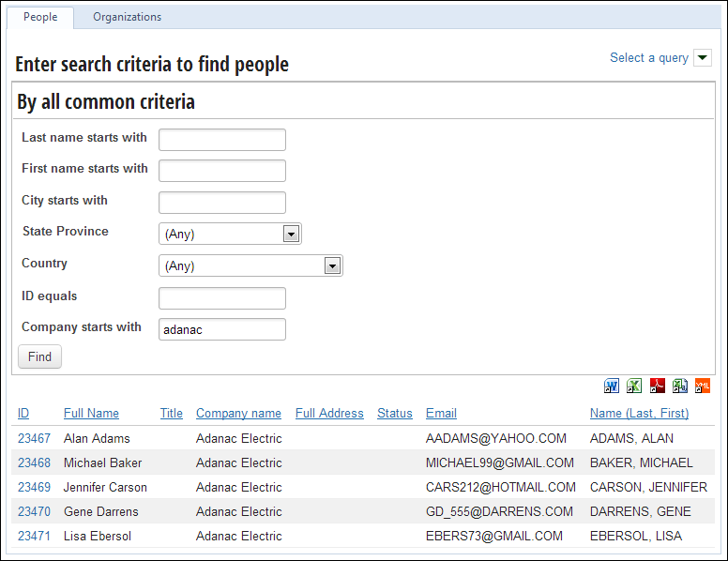728x561 pixels.
Task: Select the People tab
Action: [x=40, y=17]
